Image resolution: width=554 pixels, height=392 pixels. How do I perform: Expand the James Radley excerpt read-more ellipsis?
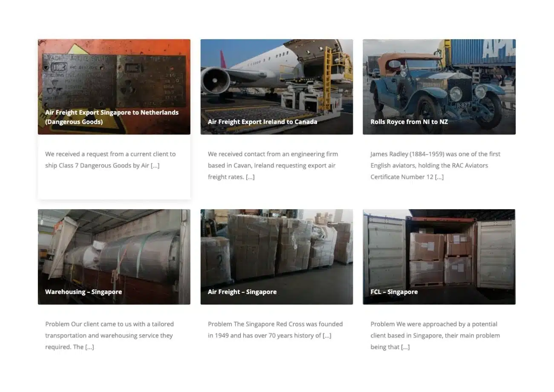(x=439, y=177)
